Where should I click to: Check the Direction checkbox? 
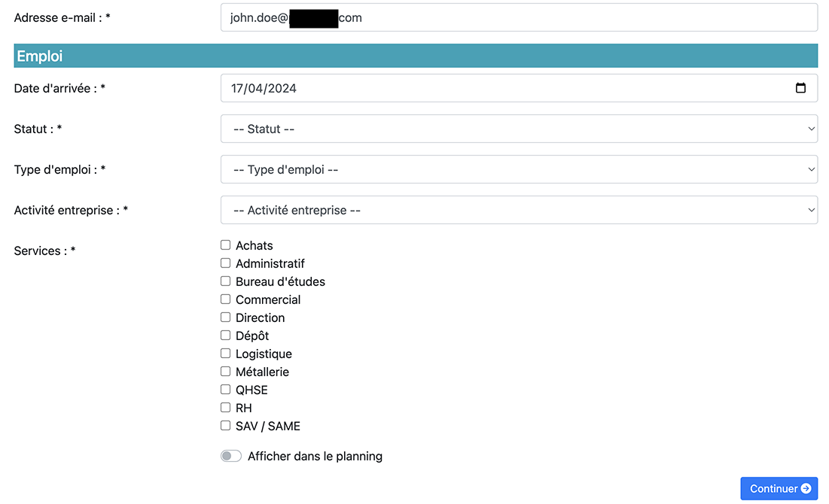click(x=226, y=317)
